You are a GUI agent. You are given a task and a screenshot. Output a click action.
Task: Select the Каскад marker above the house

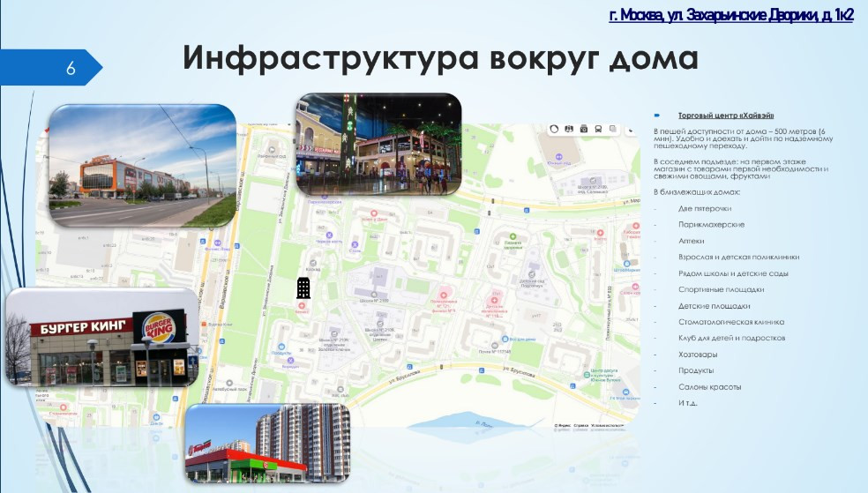pos(313,264)
